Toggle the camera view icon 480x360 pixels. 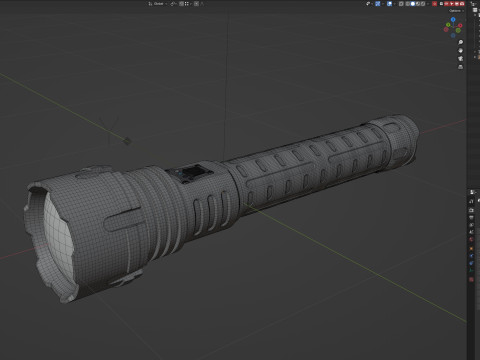(460, 58)
